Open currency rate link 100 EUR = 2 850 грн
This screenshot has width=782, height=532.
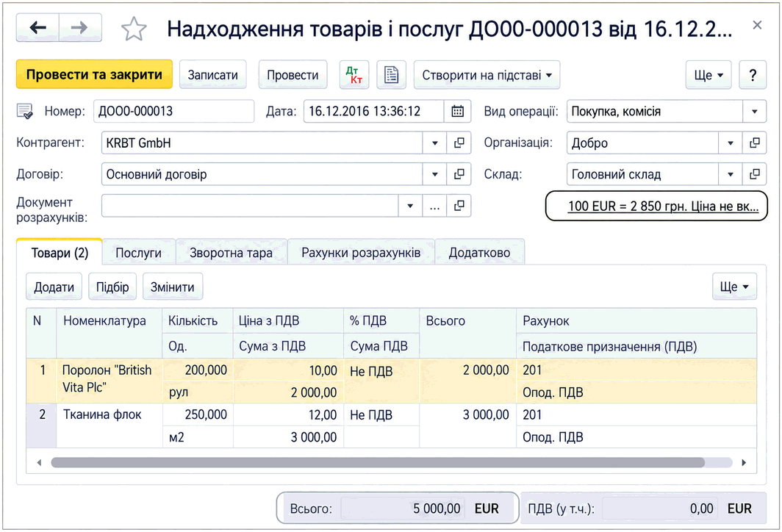click(663, 206)
